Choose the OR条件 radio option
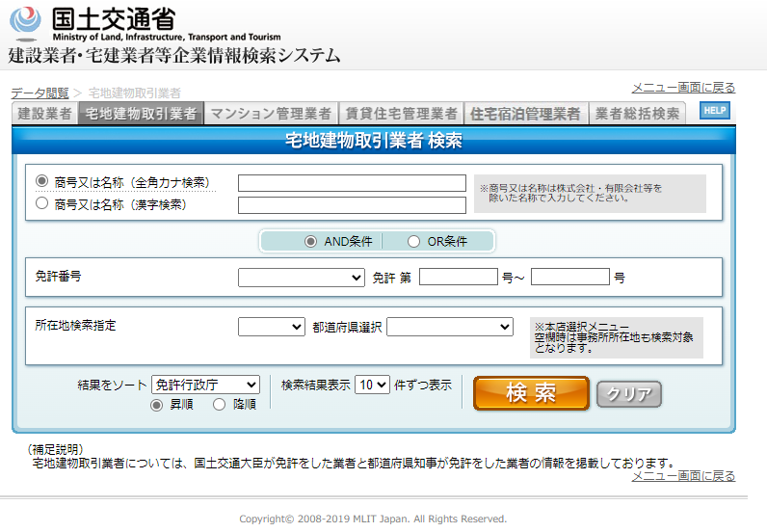Viewport: 767px width, 532px height. (x=413, y=241)
